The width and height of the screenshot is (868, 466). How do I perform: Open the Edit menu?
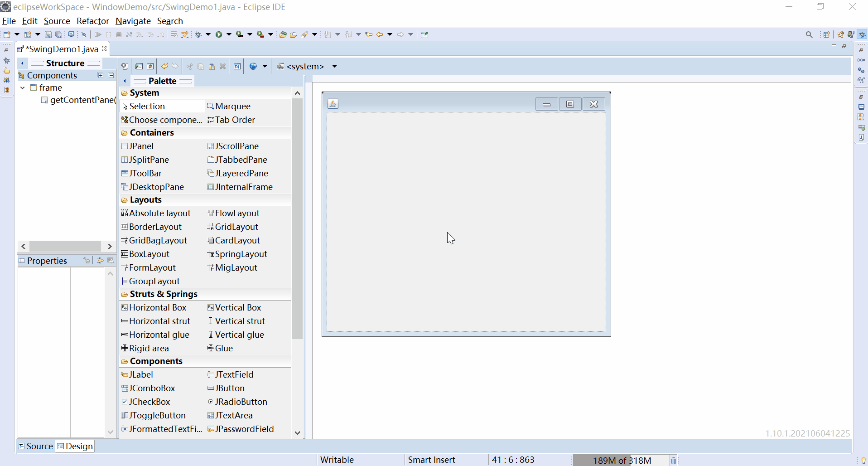tap(29, 21)
